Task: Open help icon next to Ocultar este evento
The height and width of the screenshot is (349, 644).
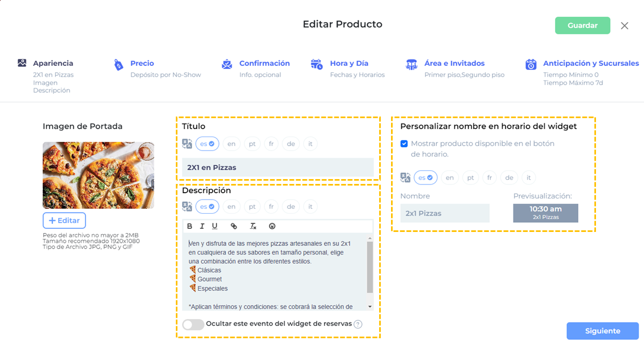Action: pos(358,324)
